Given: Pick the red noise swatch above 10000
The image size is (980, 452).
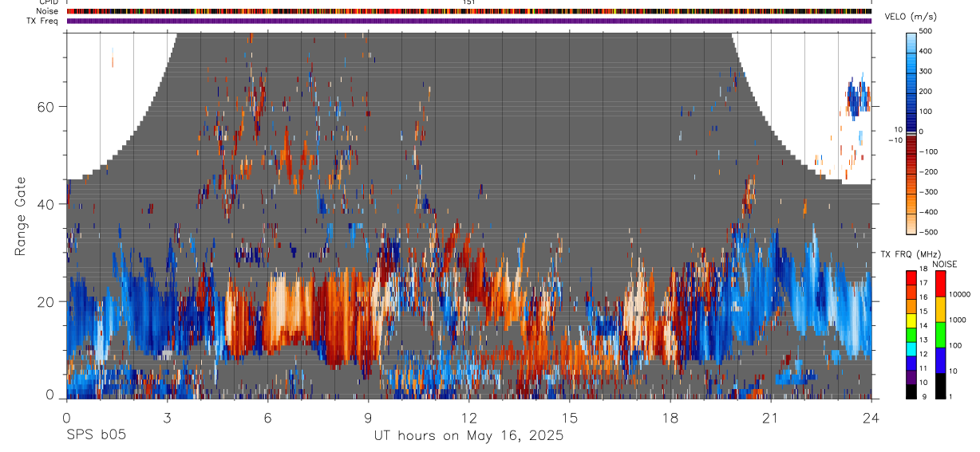Looking at the screenshot, I should (x=939, y=284).
